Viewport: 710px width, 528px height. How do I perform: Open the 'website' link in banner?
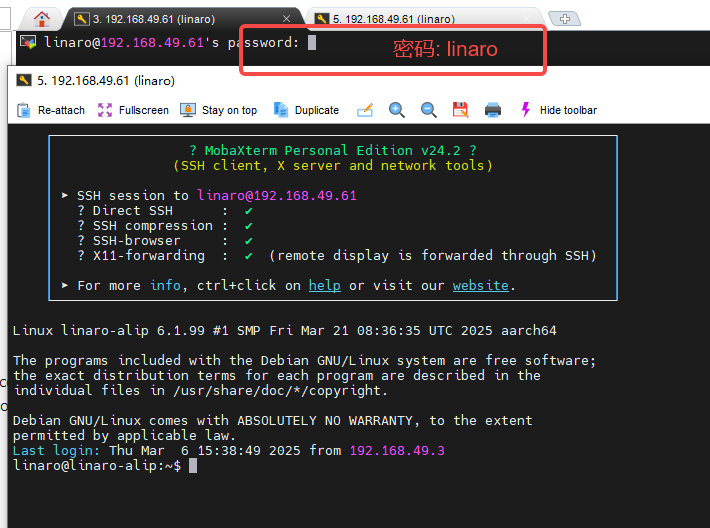480,286
